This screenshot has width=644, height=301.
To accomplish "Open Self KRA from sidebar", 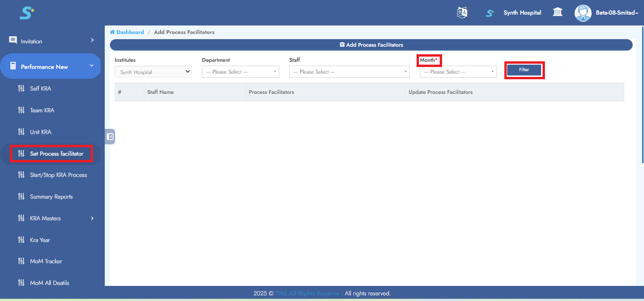I will (x=41, y=89).
